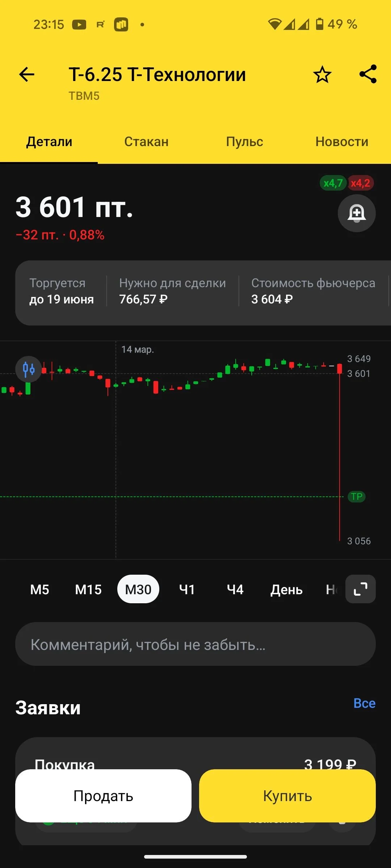The width and height of the screenshot is (391, 868).
Task: Tap the 3 601 пт. price
Action: [74, 207]
